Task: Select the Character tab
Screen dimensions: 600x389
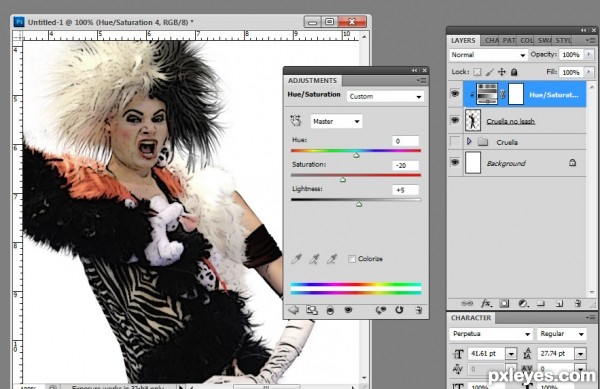Action: click(x=471, y=318)
